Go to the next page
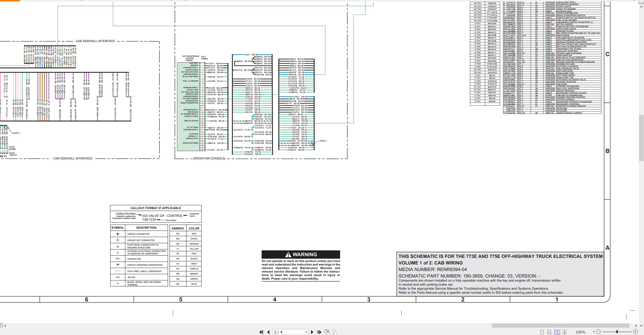Screen dimensions: 644x335 pos(312,332)
